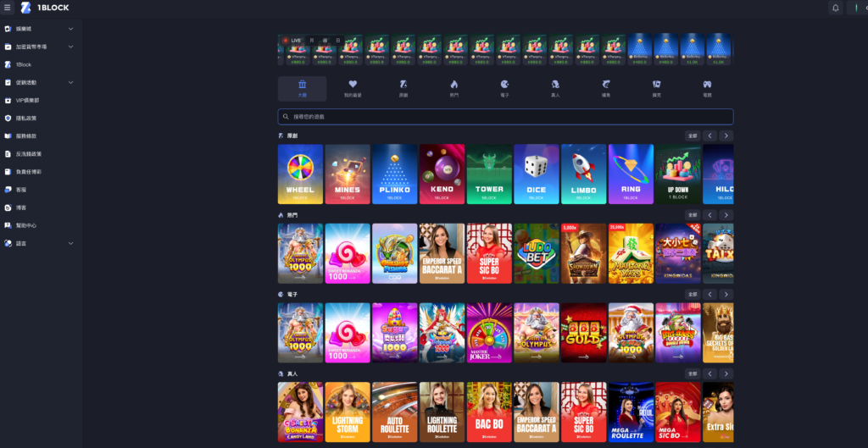Screen dimensions: 868x448
Task: Select the 熱門 flame category
Action: pos(453,88)
